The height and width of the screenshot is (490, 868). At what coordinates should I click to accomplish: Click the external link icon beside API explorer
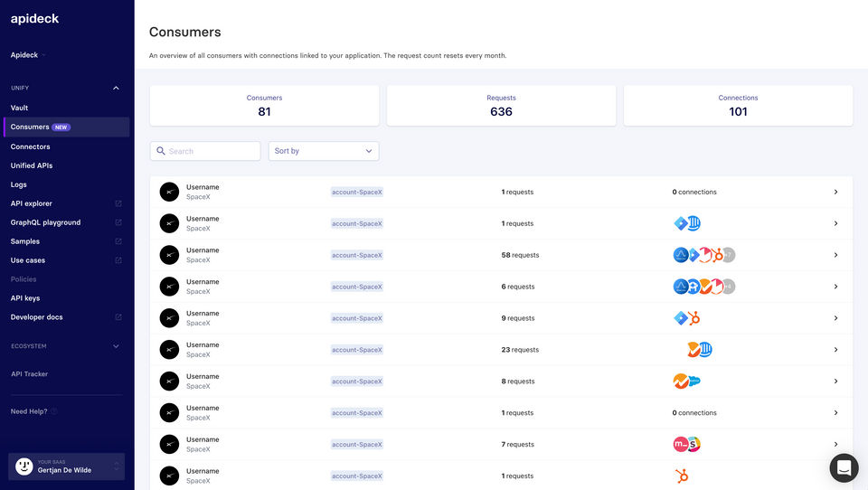coord(118,203)
